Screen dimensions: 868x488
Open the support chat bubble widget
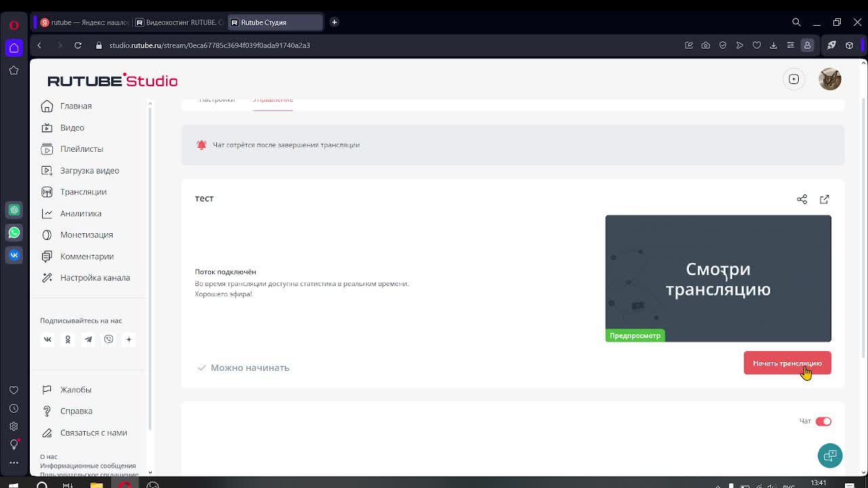pyautogui.click(x=830, y=456)
